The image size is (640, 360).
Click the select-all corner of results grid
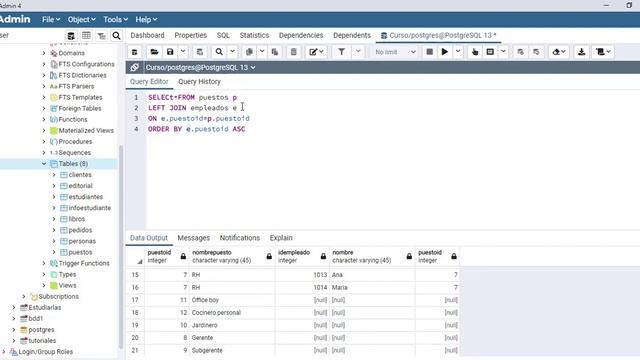135,256
